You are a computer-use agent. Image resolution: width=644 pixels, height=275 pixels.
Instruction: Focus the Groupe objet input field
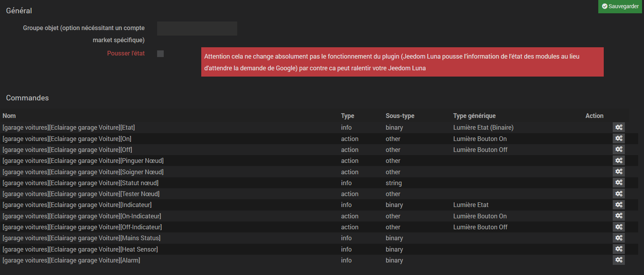pos(197,29)
